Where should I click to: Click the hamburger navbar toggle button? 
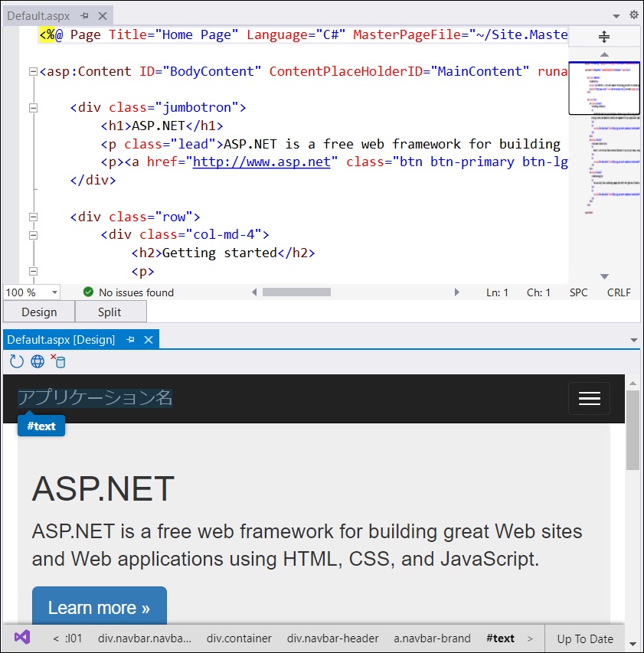(x=589, y=398)
